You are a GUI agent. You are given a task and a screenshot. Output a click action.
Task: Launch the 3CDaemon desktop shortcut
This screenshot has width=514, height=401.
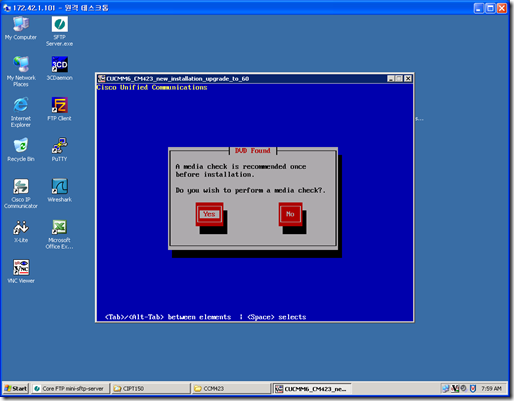click(60, 68)
